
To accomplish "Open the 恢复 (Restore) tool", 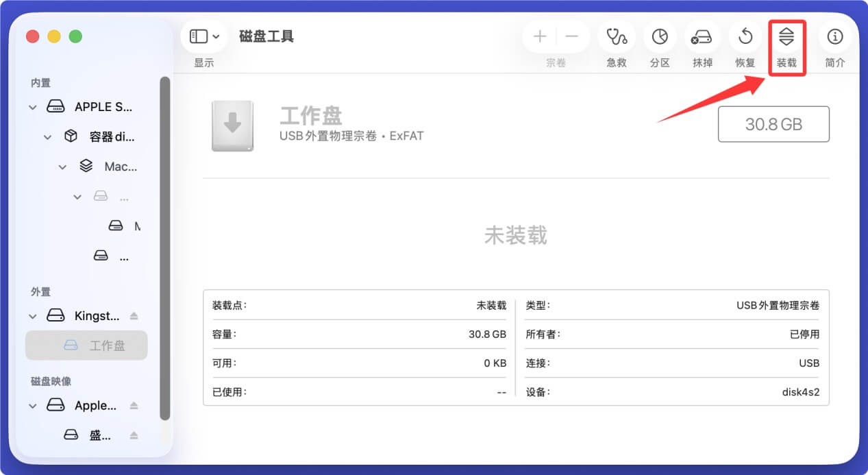I will coord(745,37).
